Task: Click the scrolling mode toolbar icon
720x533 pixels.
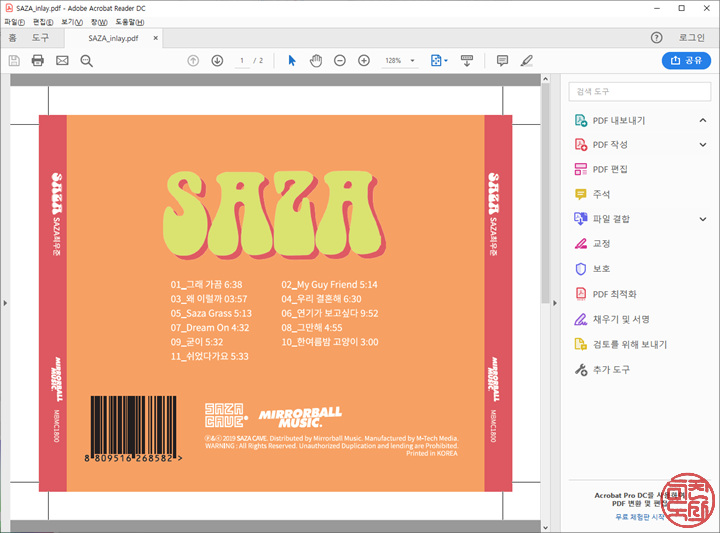Action: pos(467,61)
